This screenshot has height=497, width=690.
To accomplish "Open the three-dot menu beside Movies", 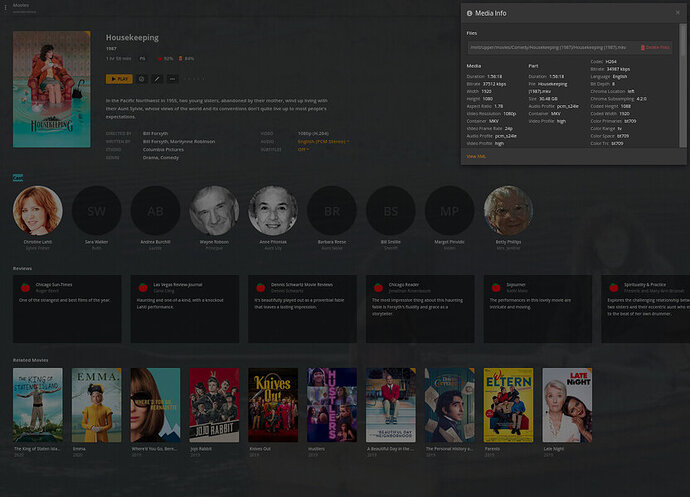I will pyautogui.click(x=5, y=7).
